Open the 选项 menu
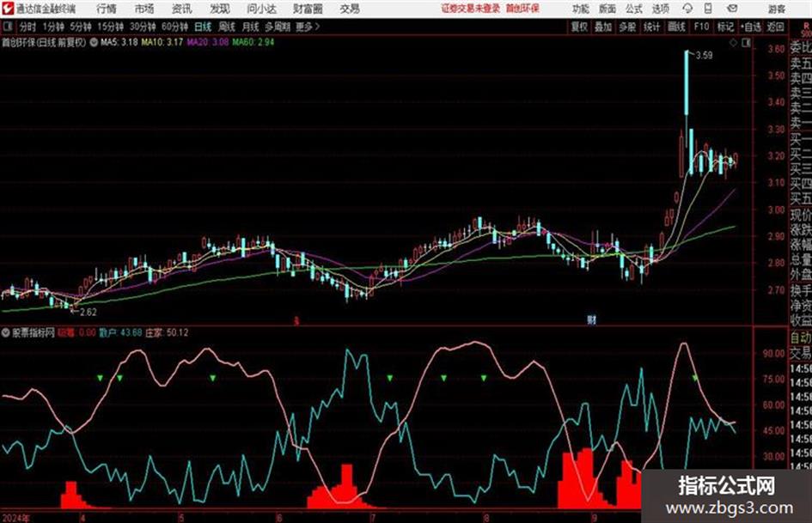 tap(660, 9)
